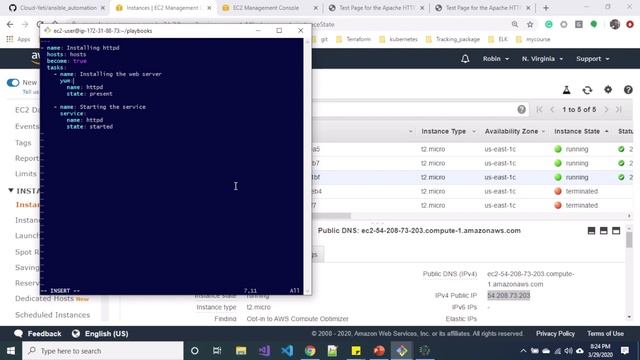The width and height of the screenshot is (640, 360).
Task: Toggle the New EC2 Experience switch
Action: 13,82
